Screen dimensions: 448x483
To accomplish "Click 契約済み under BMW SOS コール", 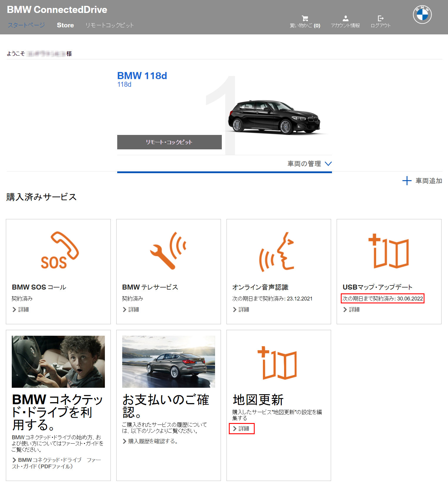I will 22,299.
